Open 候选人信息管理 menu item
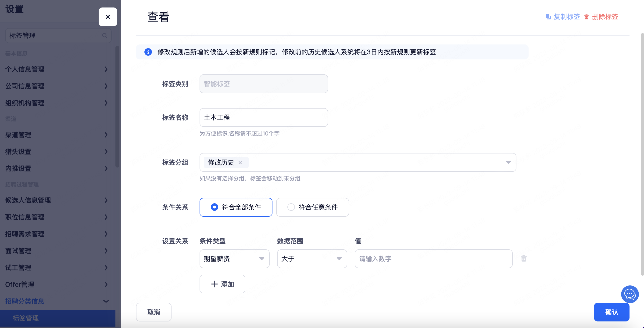 (57, 200)
